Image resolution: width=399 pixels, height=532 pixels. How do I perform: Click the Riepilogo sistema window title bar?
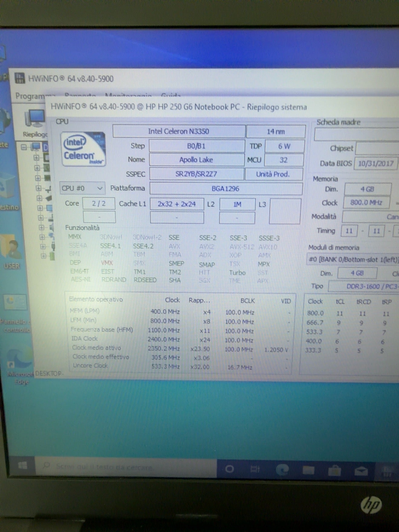(222, 107)
